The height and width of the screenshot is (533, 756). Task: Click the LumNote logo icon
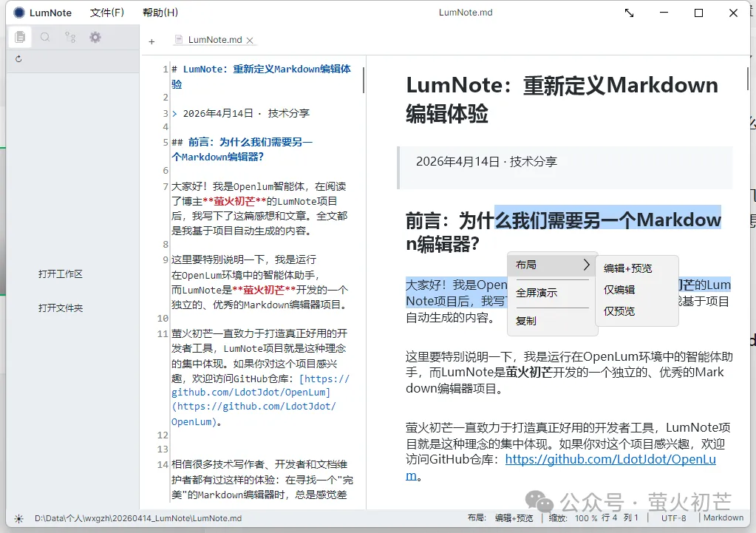coord(18,13)
